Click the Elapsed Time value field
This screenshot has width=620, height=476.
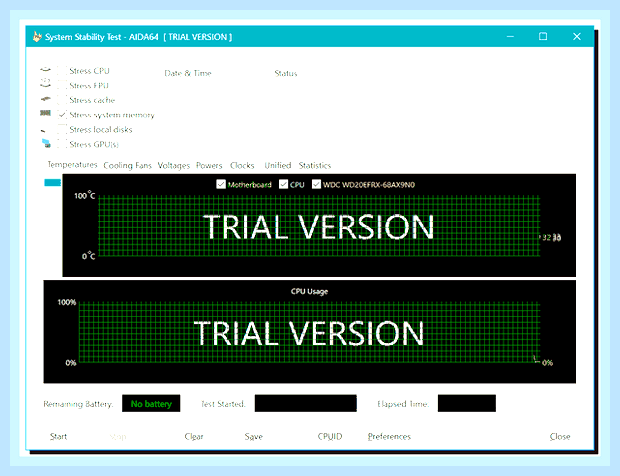click(x=467, y=403)
